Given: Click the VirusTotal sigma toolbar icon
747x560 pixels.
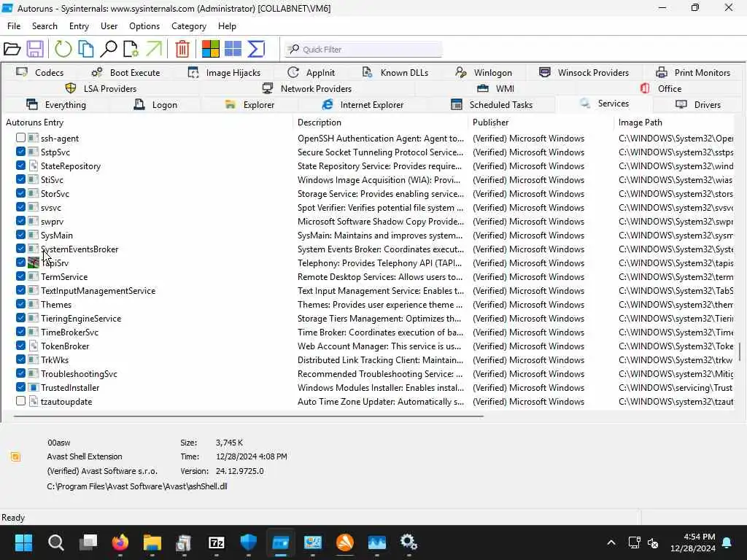Looking at the screenshot, I should 256,49.
